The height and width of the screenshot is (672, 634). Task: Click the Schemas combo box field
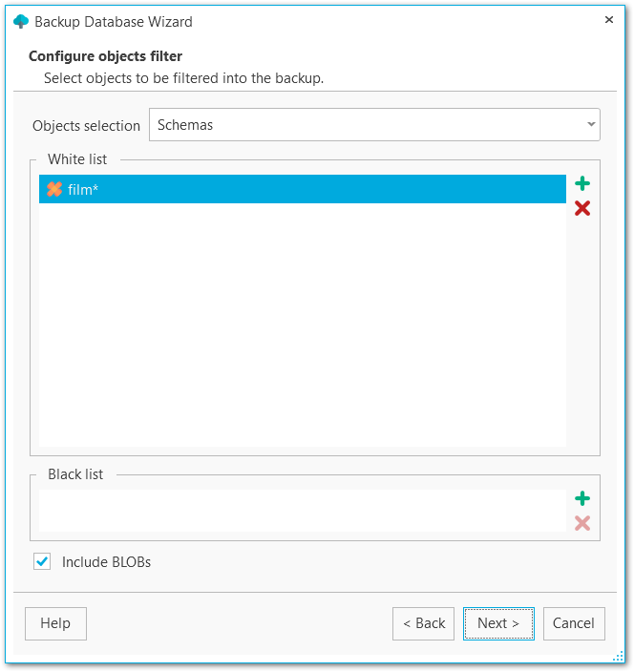click(x=363, y=125)
